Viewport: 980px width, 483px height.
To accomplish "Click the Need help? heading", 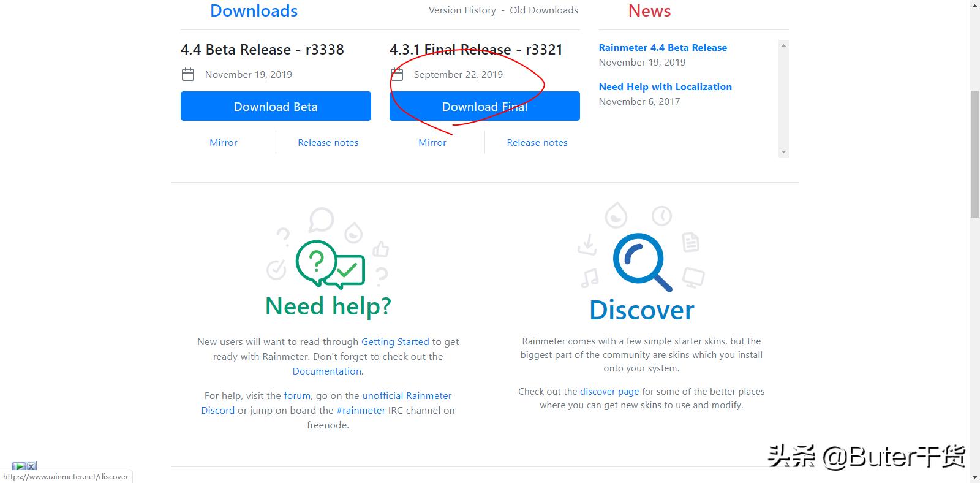I will 328,306.
